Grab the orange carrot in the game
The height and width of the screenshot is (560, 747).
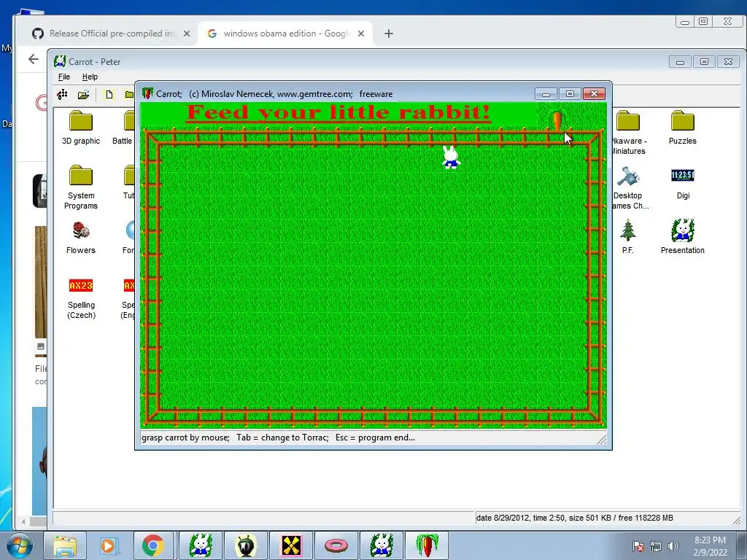pos(557,120)
